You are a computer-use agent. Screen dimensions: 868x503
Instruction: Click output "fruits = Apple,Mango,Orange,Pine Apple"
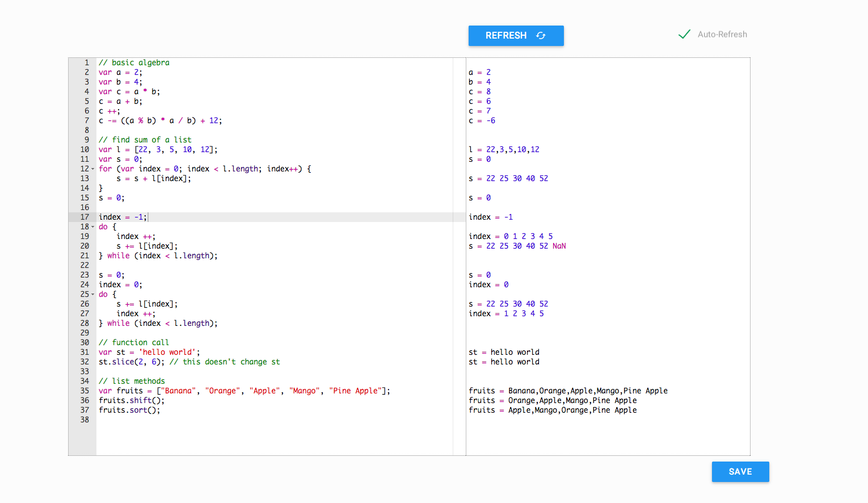(x=553, y=410)
